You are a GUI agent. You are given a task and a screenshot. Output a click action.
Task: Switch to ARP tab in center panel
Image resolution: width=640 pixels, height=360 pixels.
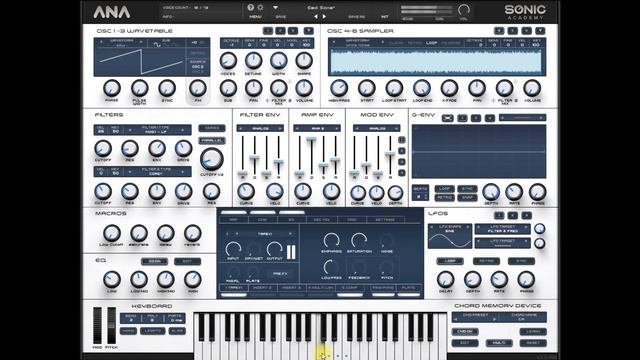(x=233, y=220)
